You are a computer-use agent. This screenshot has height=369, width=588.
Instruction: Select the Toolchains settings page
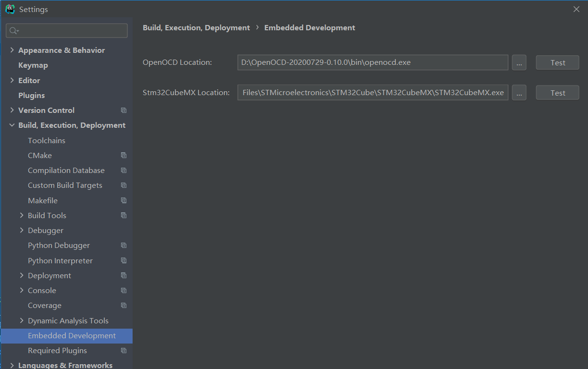(x=47, y=140)
